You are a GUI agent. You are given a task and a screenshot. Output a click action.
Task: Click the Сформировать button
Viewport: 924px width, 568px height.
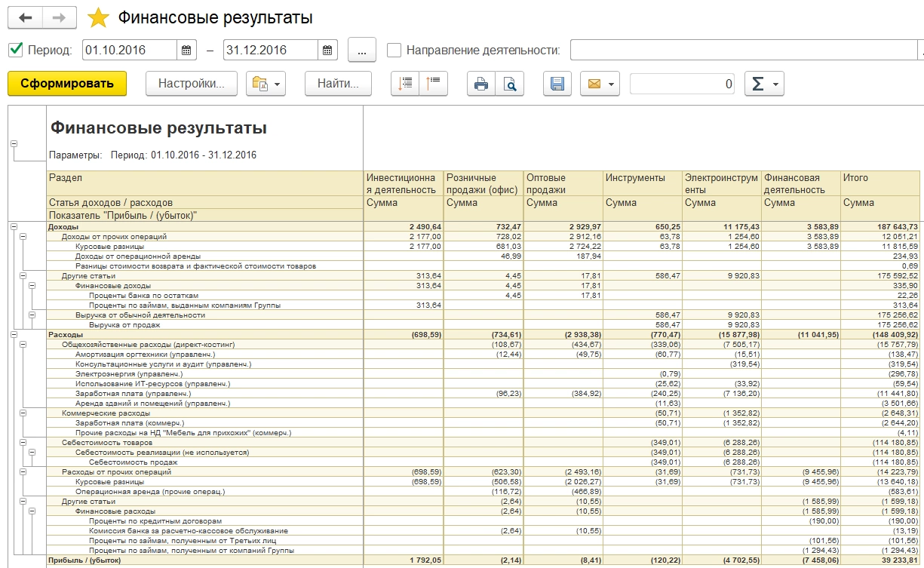pyautogui.click(x=67, y=84)
